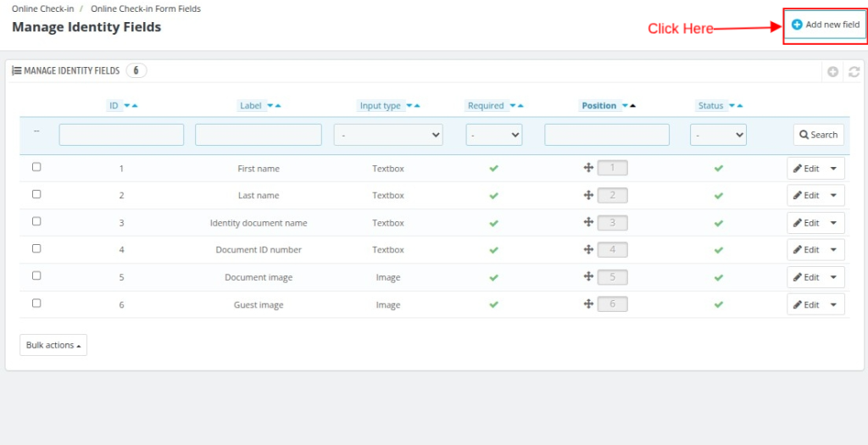Click the Position filter input field
This screenshot has height=445, width=868.
[x=607, y=135]
